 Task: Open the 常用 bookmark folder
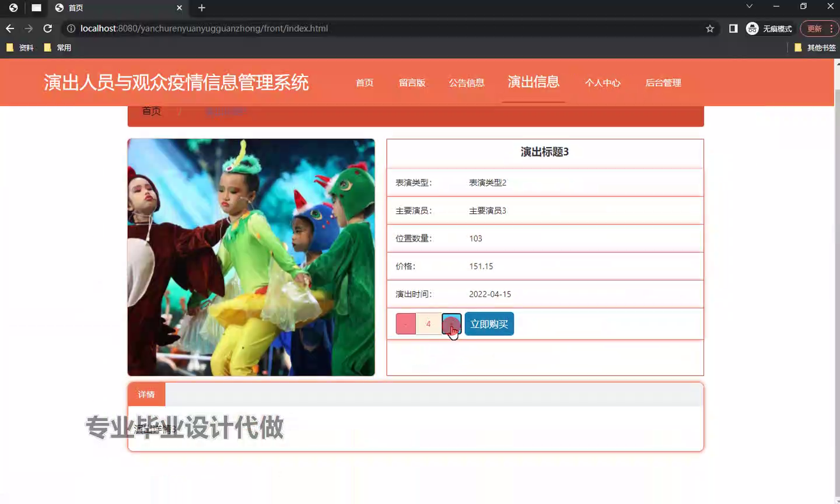coord(58,48)
